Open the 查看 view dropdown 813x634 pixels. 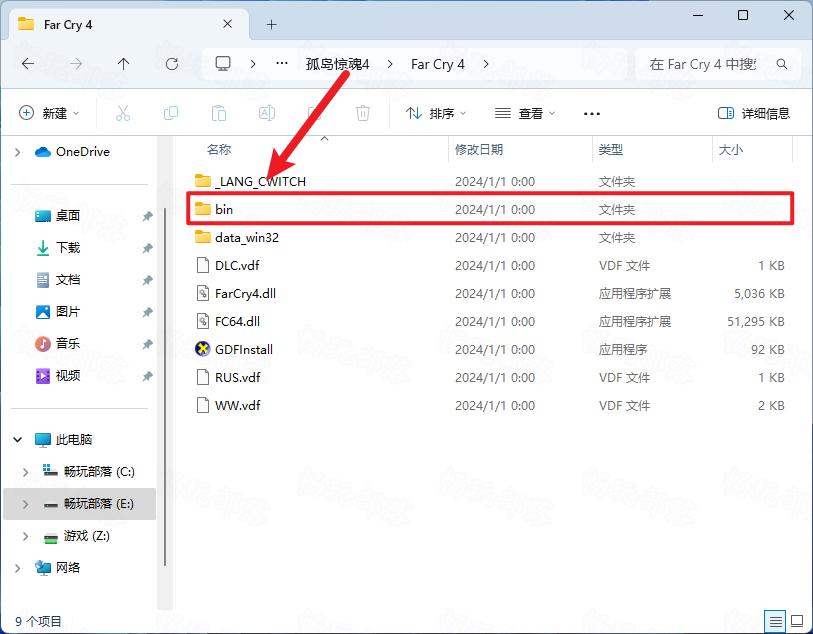coord(525,113)
